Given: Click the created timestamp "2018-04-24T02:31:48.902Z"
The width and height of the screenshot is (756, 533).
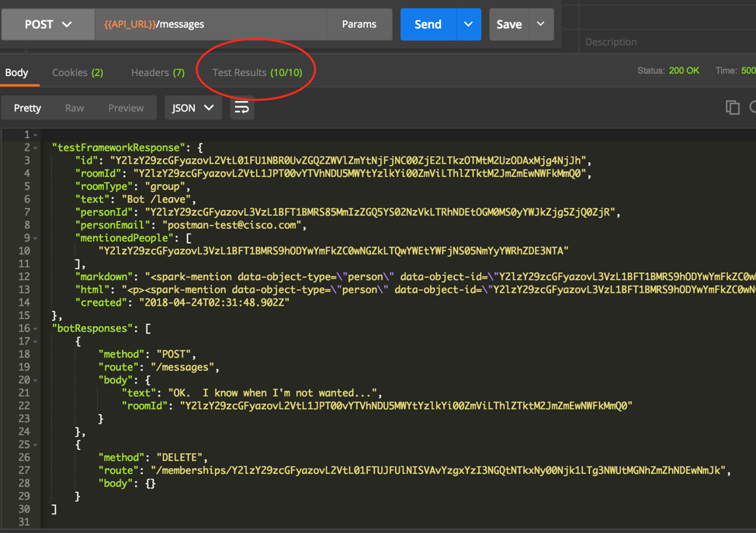Looking at the screenshot, I should click(x=214, y=303).
